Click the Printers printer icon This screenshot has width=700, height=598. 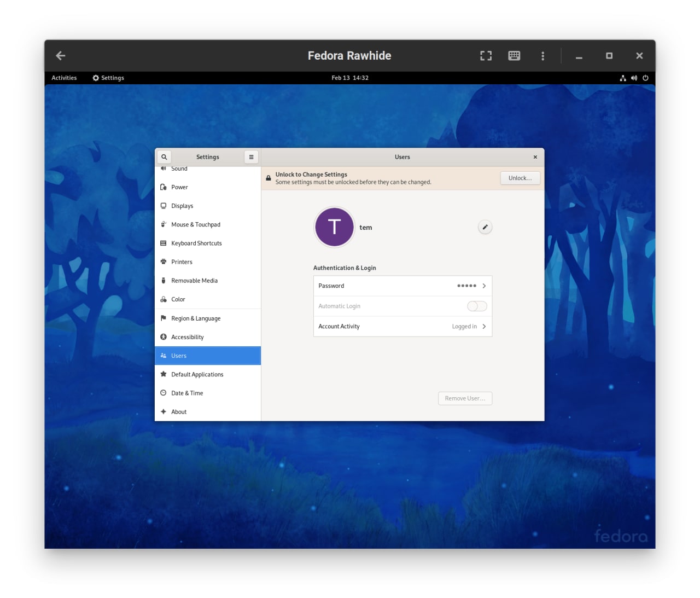click(164, 262)
